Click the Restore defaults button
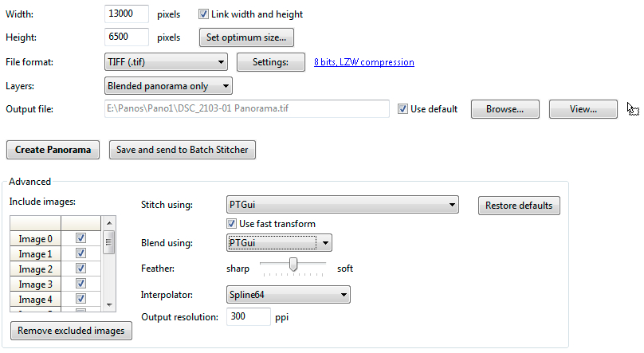The image size is (644, 353). pyautogui.click(x=519, y=206)
